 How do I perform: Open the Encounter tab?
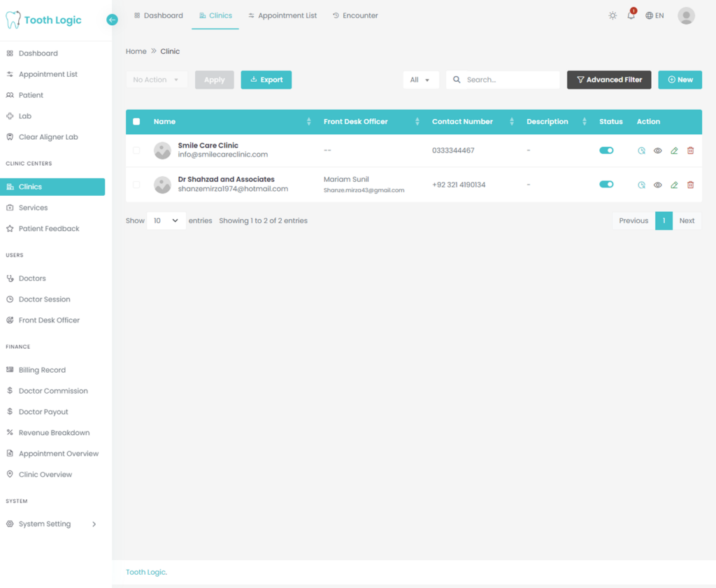pos(355,15)
